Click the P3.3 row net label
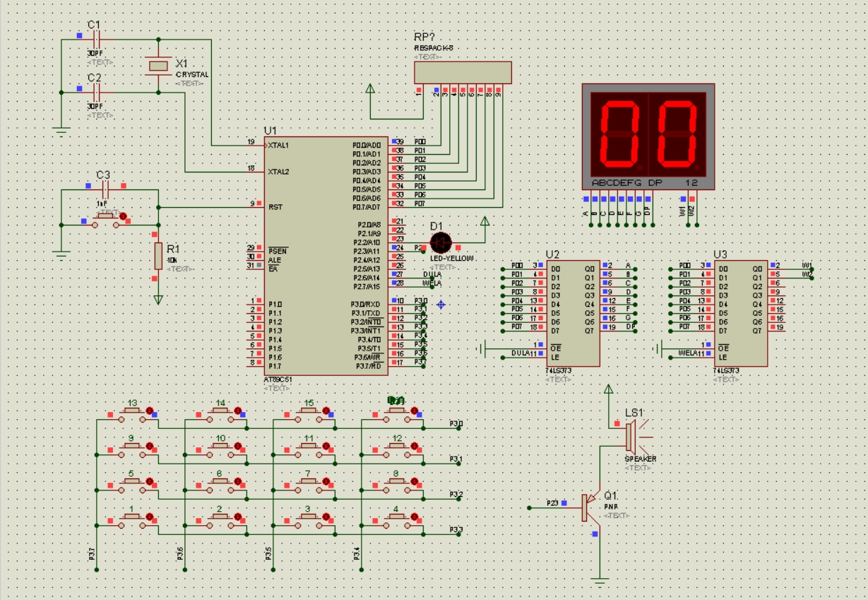Viewport: 868px width, 600px height. (456, 529)
